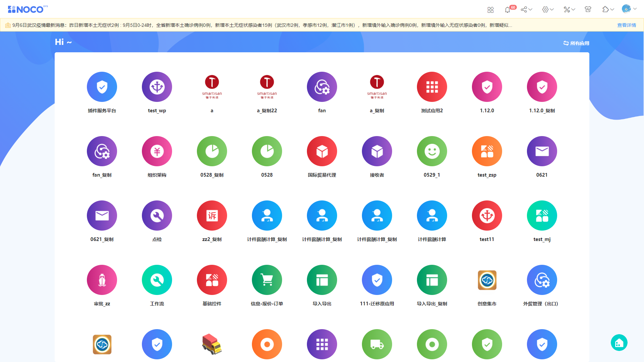The height and width of the screenshot is (362, 644).
Task: Open the 导入导出 table app icon
Action: (322, 280)
